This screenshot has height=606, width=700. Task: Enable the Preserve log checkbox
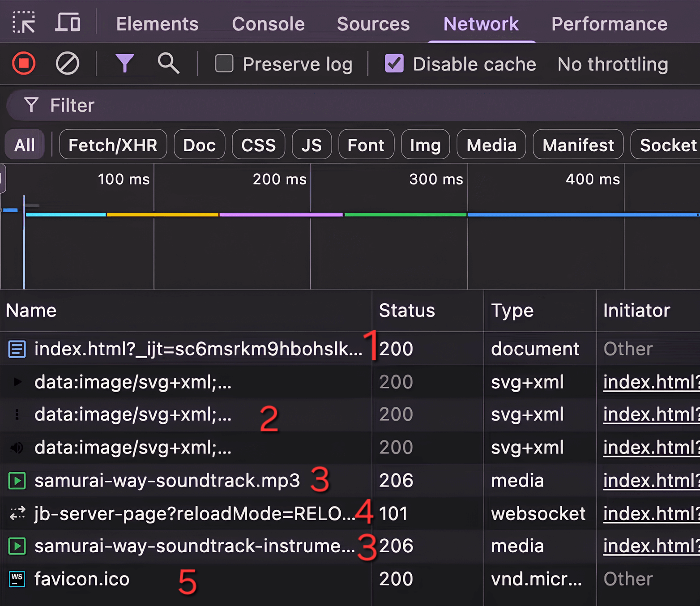tap(224, 64)
